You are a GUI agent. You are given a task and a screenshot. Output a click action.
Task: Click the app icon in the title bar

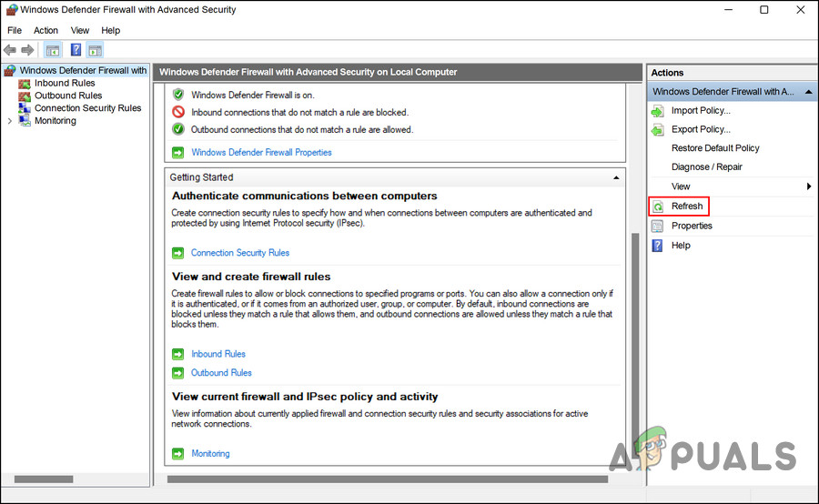tap(12, 9)
